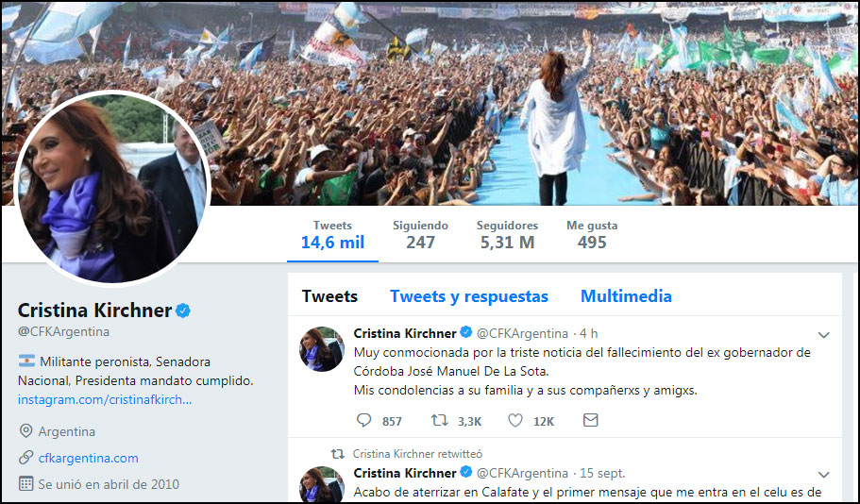Click the large round profile photo
Viewport: 860px width, 504px height.
[112, 188]
